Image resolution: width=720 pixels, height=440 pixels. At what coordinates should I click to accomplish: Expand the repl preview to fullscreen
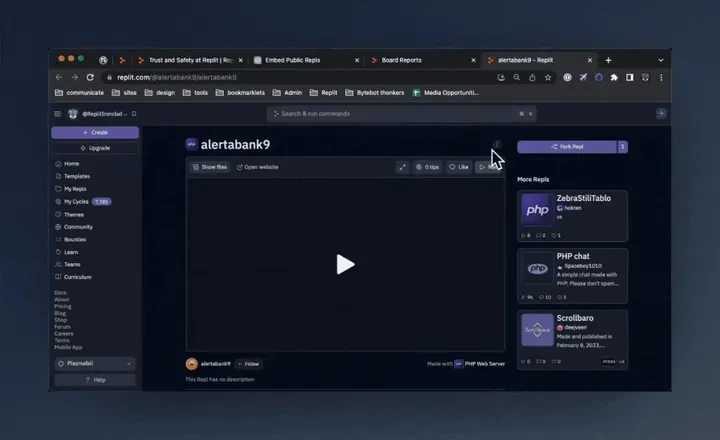(x=402, y=167)
